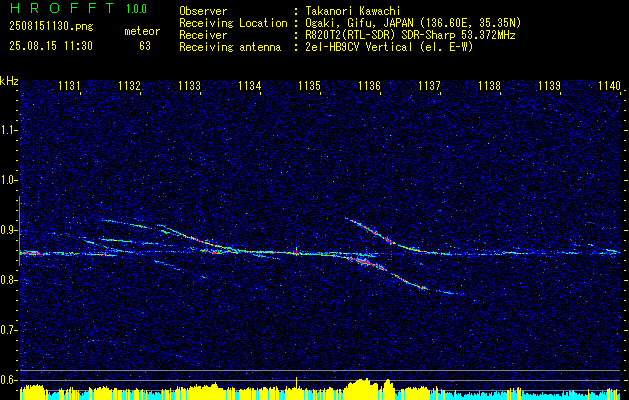This screenshot has height=400, width=629.
Task: Click Ogaki, Gifu, JAPAN location text
Action: coord(413,23)
